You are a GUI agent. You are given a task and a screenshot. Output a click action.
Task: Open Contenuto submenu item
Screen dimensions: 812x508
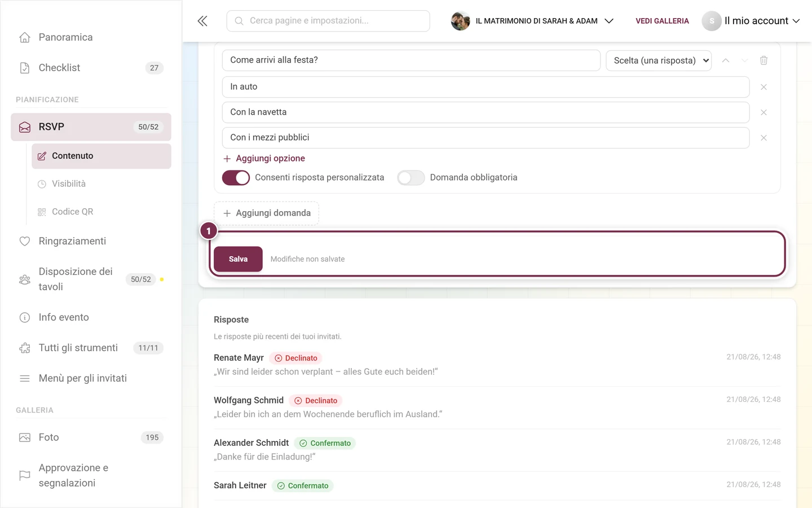(x=101, y=156)
